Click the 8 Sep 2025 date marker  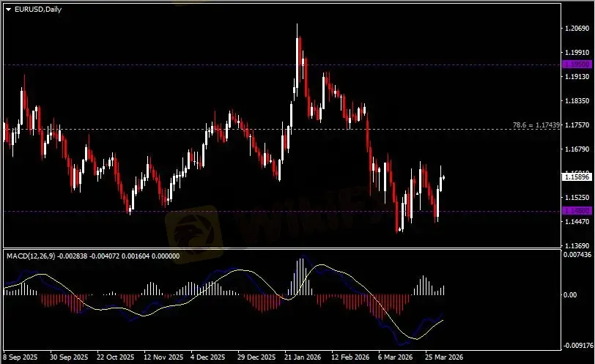(x=20, y=357)
